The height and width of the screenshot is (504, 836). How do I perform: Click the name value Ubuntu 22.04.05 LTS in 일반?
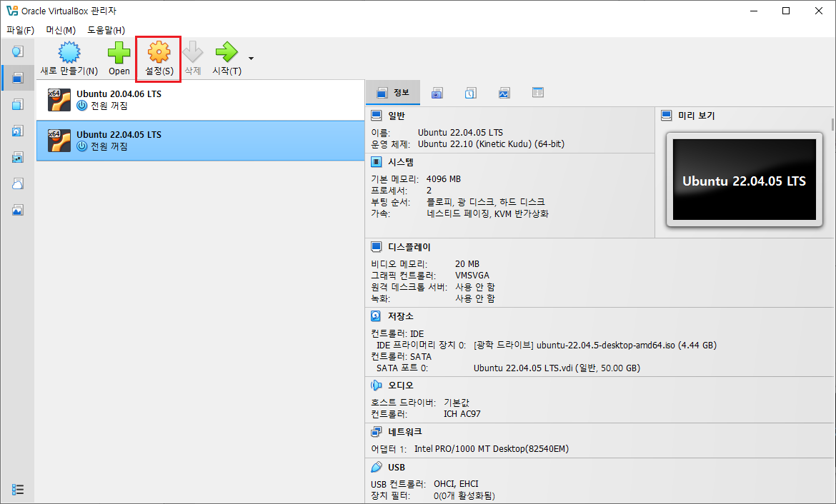coord(460,133)
